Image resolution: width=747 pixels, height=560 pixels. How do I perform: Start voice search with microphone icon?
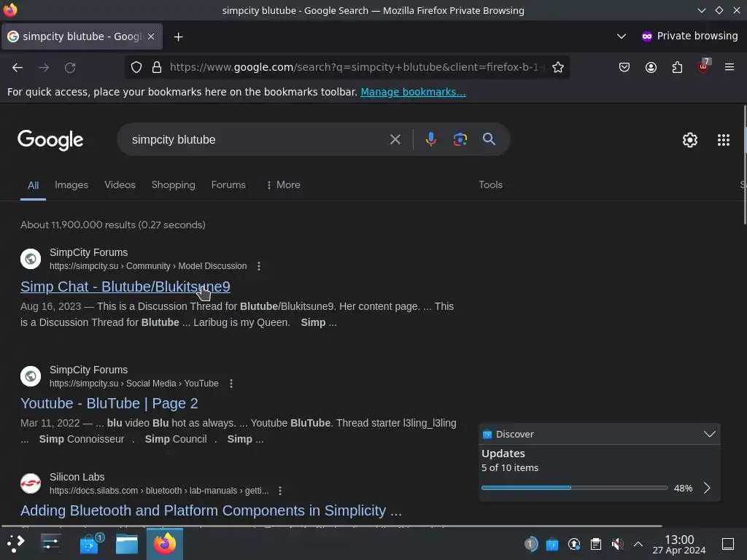click(x=430, y=139)
